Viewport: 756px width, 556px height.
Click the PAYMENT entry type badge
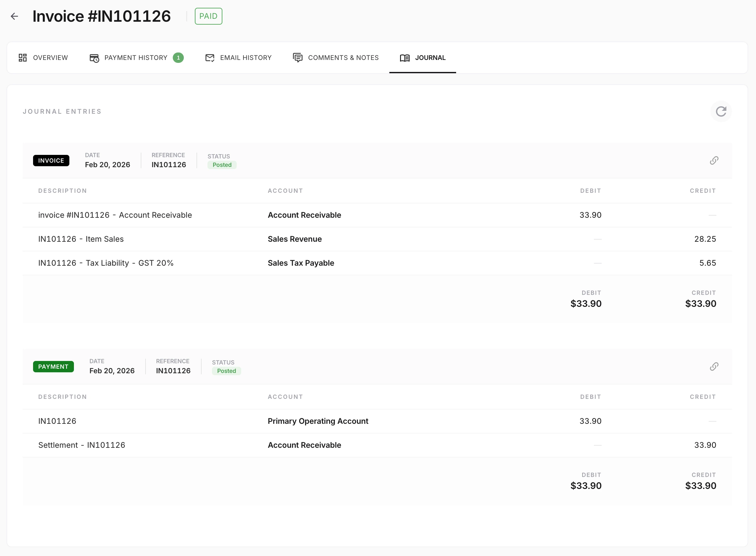[53, 366]
